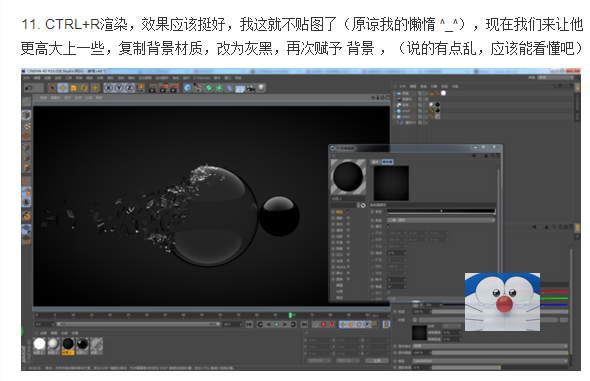Screen dimensions: 590x381
Task: Toggle the Y axis lock
Action: point(119,88)
